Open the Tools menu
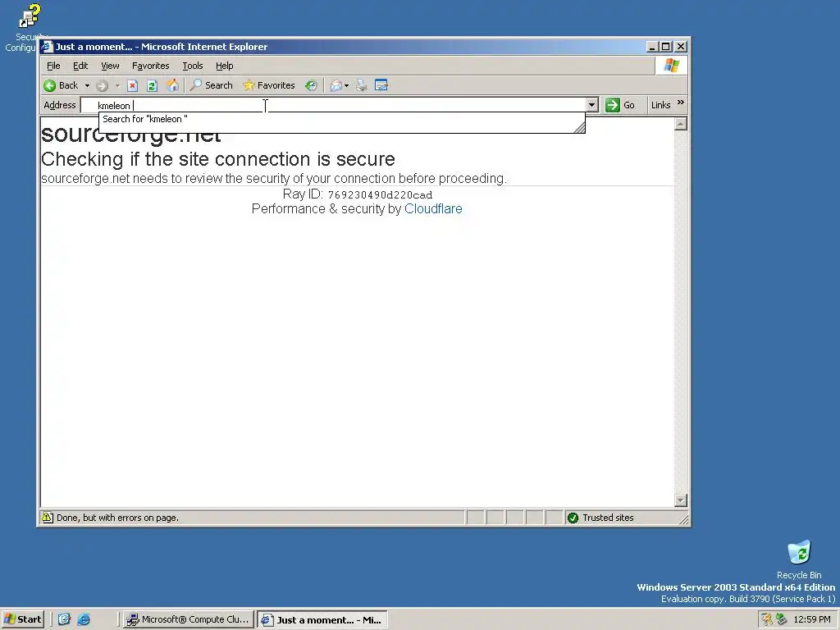 [193, 66]
